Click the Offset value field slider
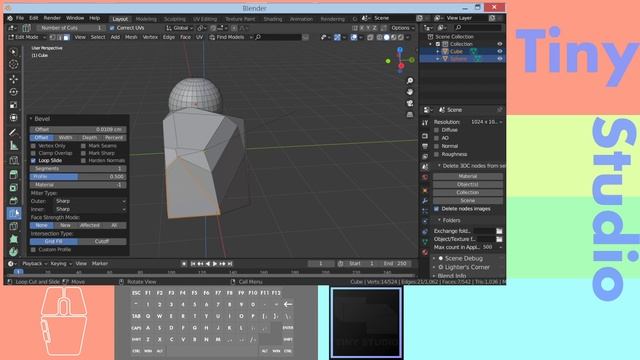 (x=78, y=129)
